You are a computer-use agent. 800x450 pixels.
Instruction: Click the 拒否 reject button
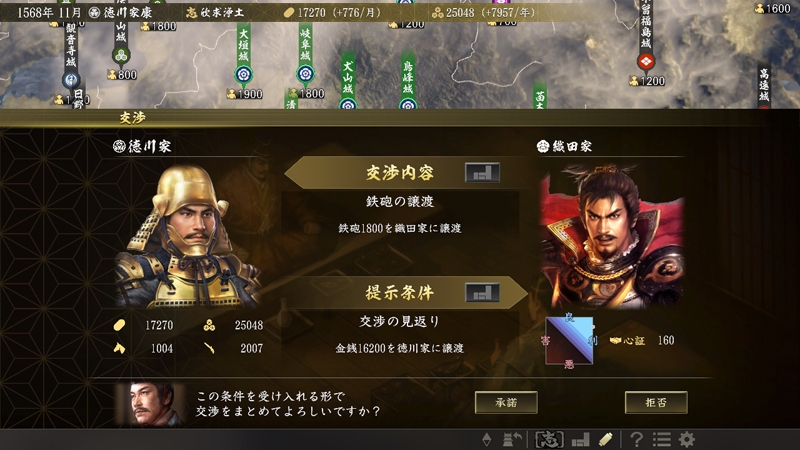tap(656, 403)
